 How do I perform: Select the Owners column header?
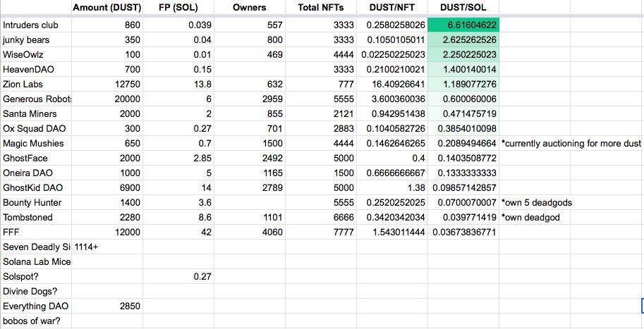[x=249, y=7]
